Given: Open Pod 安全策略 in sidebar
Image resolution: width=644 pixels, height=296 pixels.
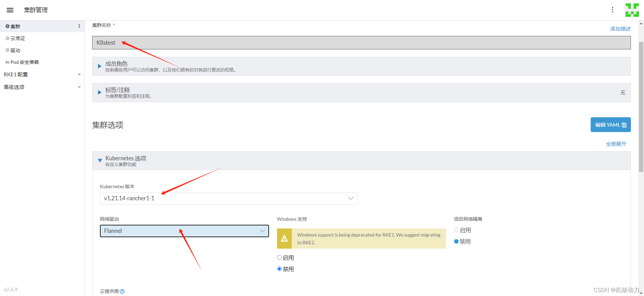Looking at the screenshot, I should pyautogui.click(x=42, y=62).
